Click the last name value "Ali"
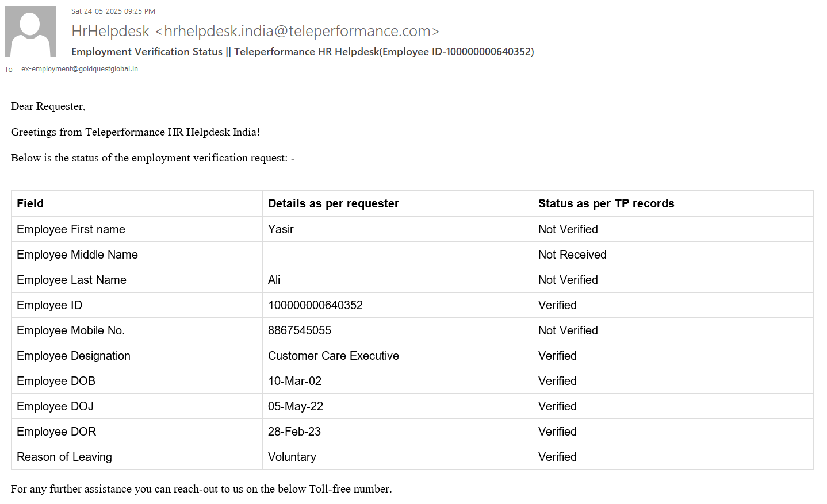This screenshot has height=504, width=827. [x=274, y=280]
